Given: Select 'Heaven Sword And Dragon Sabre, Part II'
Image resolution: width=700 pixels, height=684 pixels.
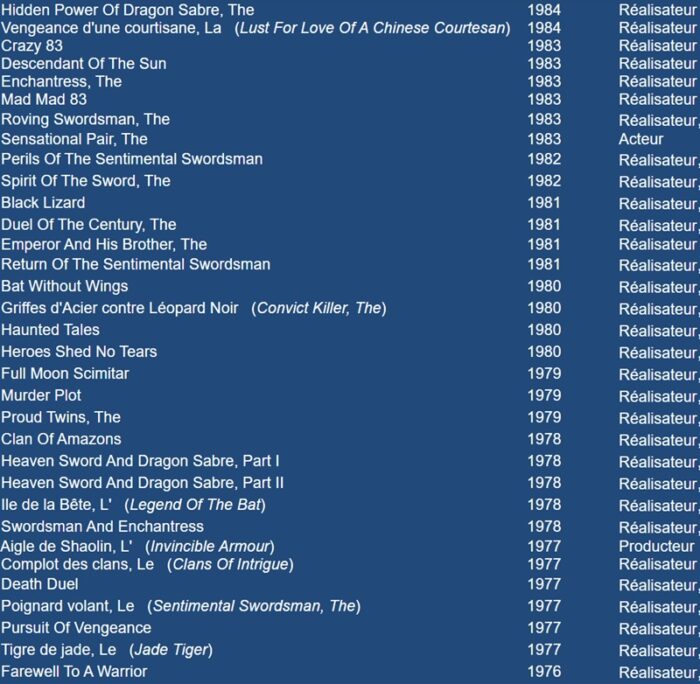Looking at the screenshot, I should (143, 483).
